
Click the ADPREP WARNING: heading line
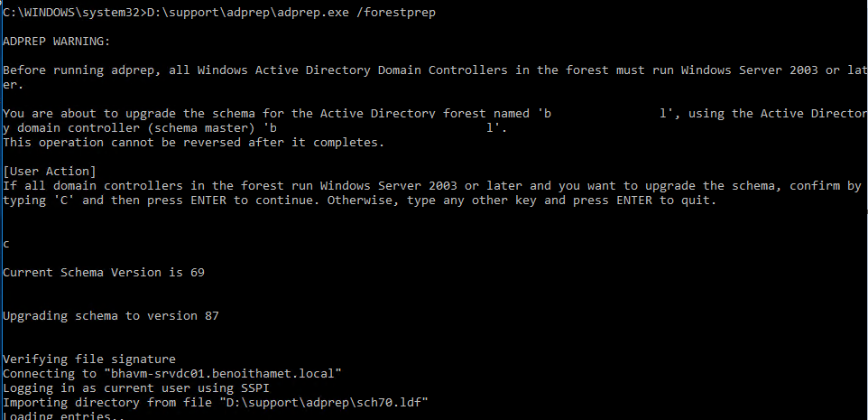pos(59,42)
